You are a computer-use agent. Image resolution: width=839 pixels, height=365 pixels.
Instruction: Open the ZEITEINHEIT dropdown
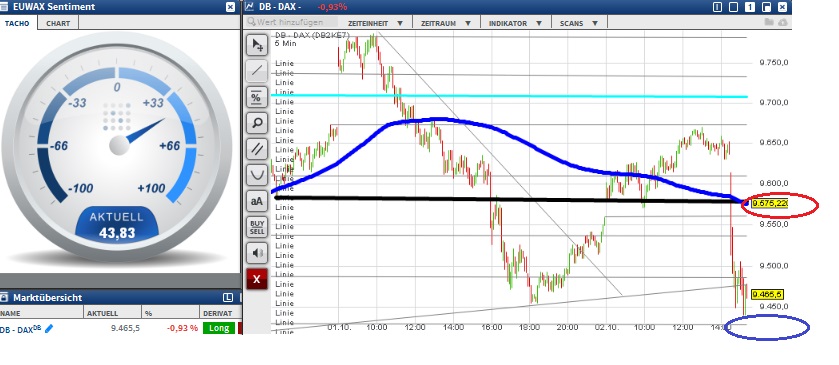[375, 23]
